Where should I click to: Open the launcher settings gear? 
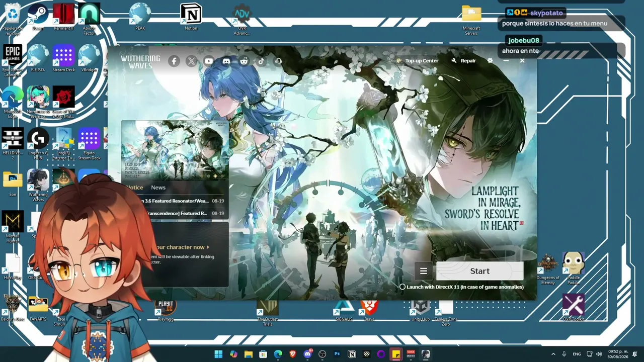point(490,61)
